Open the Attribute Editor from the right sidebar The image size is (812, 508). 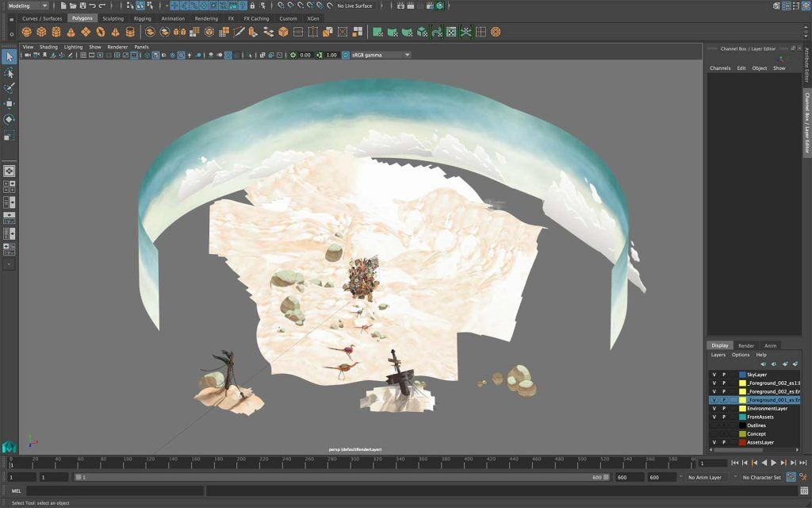[x=806, y=62]
